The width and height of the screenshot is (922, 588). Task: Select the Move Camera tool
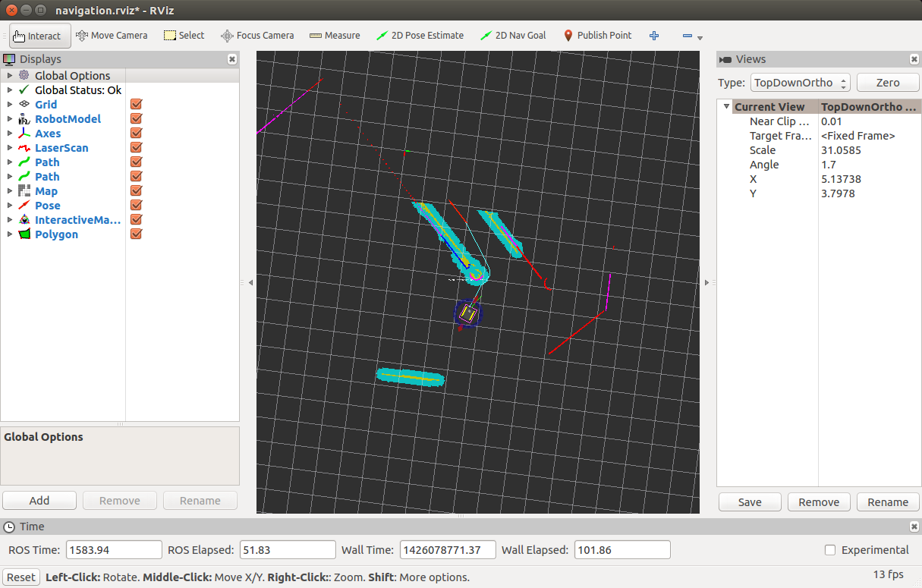[x=111, y=36]
